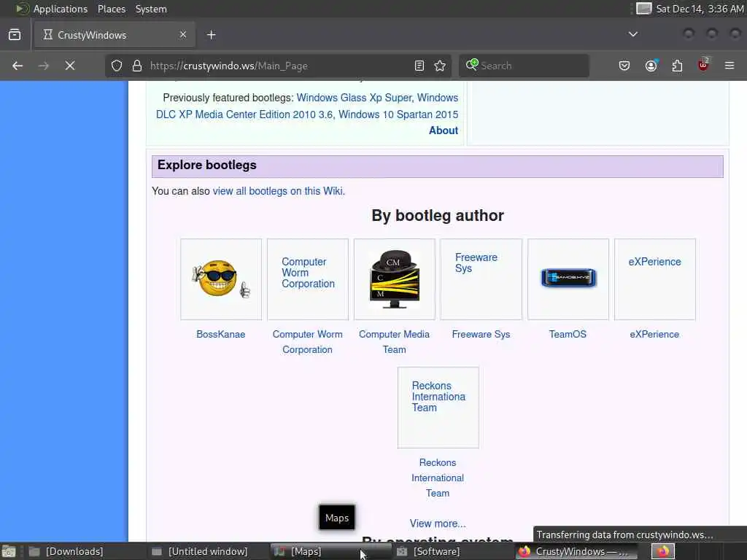Click the forward arrow button
Screen dimensions: 747x560
(x=44, y=66)
